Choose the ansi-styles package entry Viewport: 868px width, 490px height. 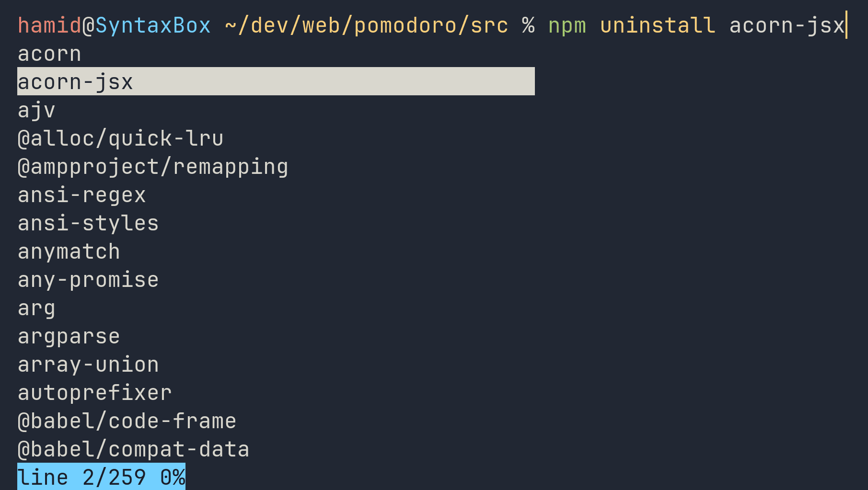point(88,223)
